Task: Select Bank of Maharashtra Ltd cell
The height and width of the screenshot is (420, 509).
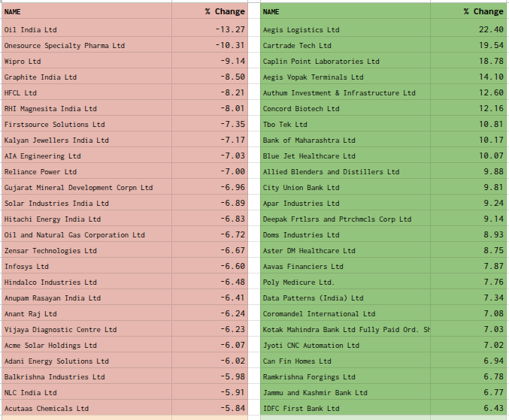Action: [x=345, y=141]
